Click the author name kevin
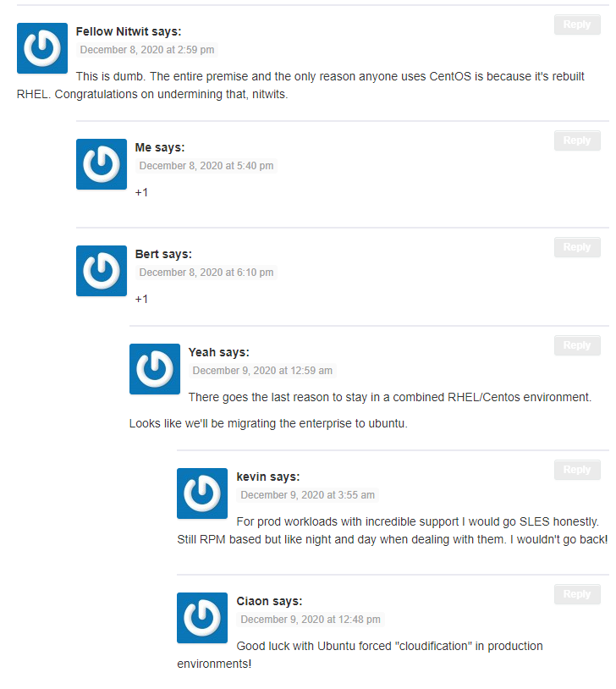616x689 pixels. tap(251, 477)
